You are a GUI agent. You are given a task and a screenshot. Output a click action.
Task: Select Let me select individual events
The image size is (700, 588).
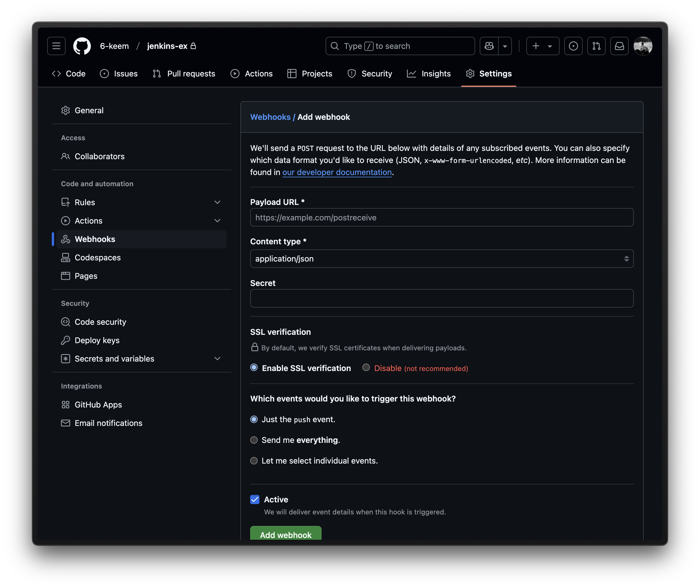[254, 461]
